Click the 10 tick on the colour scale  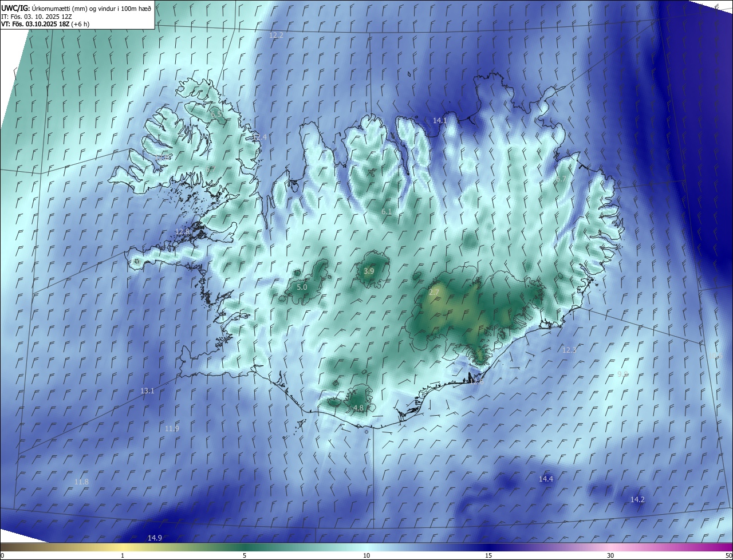pyautogui.click(x=366, y=555)
